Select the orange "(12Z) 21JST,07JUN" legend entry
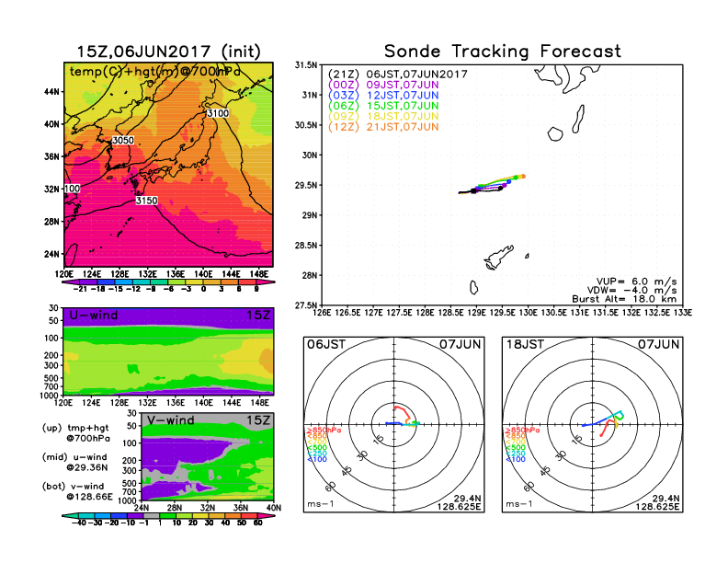This screenshot has width=728, height=563. pos(383,127)
